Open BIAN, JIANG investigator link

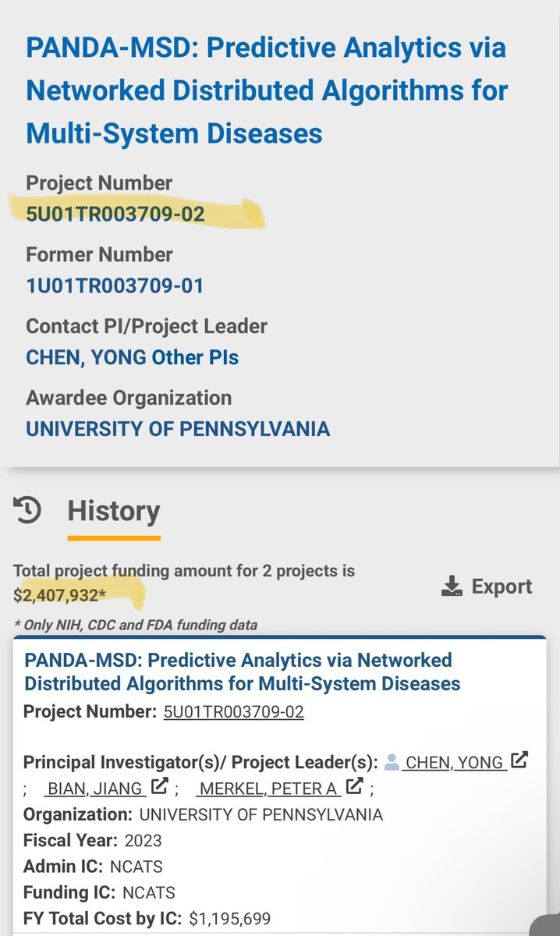coord(95,789)
